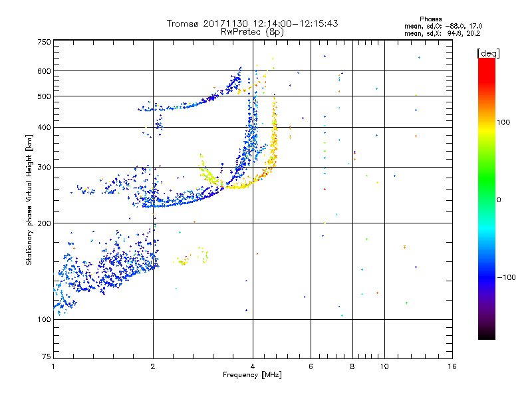Select the y-axis label '750'

click(x=44, y=42)
